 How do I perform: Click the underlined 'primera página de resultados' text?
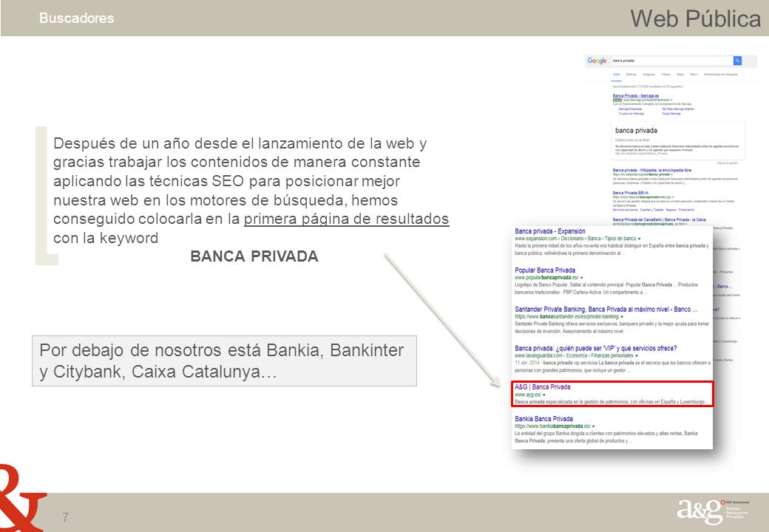346,219
